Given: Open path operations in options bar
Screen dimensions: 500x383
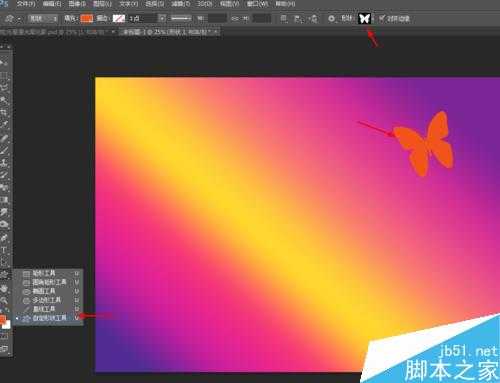Looking at the screenshot, I should [x=284, y=19].
